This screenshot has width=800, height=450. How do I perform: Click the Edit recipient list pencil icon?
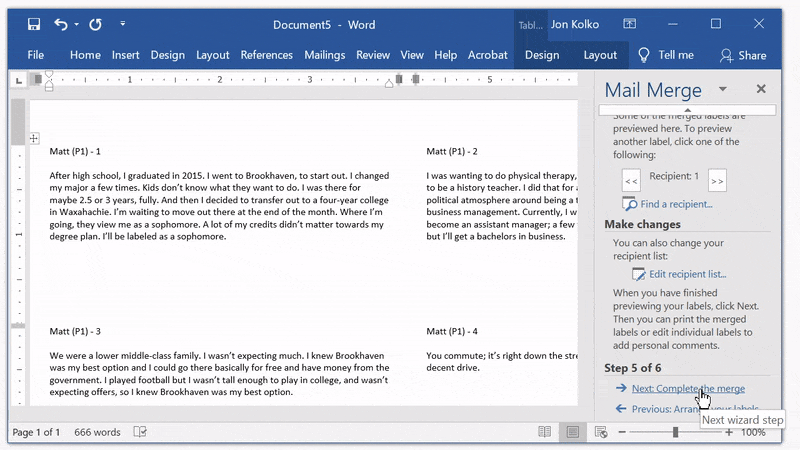(x=638, y=274)
